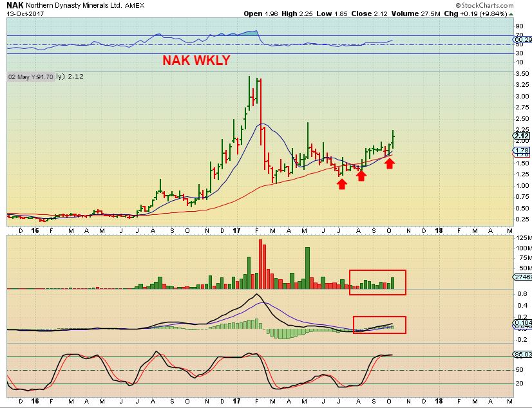
Task: Click the green up triangle beside Chg percentage
Action: point(511,14)
